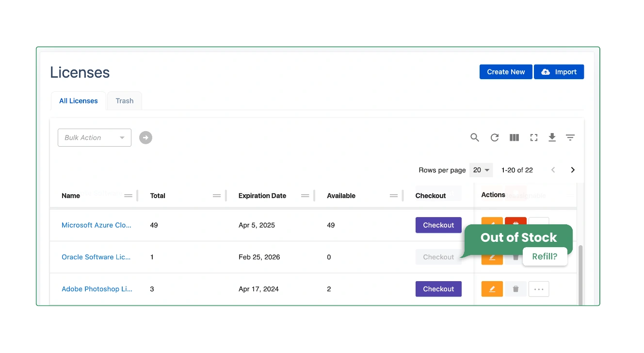
Task: Open the view columns icon
Action: point(515,138)
